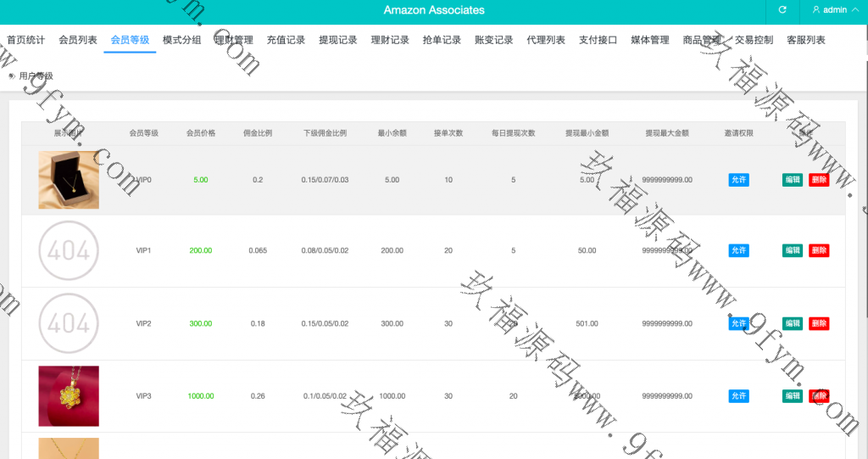868x459 pixels.
Task: Select the 充值记录 menu item
Action: tap(286, 40)
